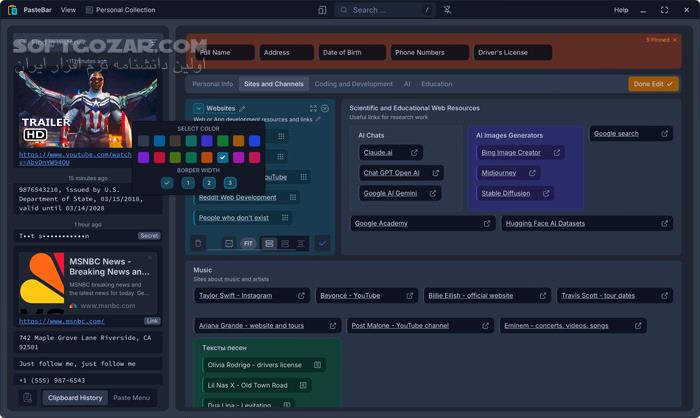Switch to the Paste Menu tab
The width and height of the screenshot is (700, 418).
point(131,398)
